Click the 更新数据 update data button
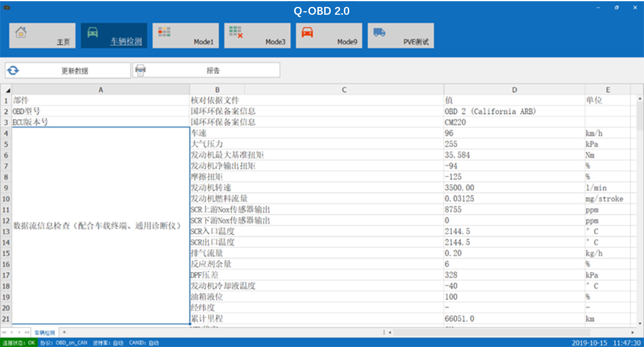644x347 pixels. [68, 70]
